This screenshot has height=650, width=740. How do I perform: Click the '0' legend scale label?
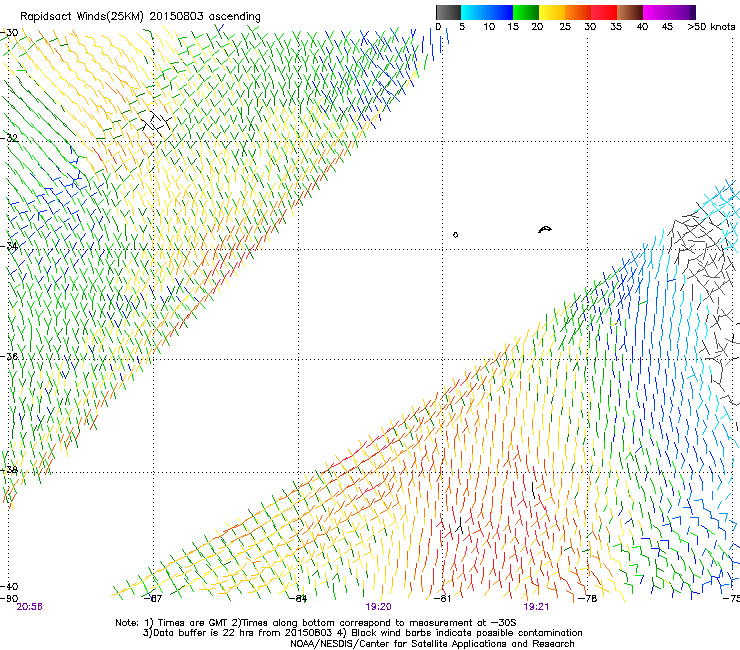pyautogui.click(x=438, y=27)
